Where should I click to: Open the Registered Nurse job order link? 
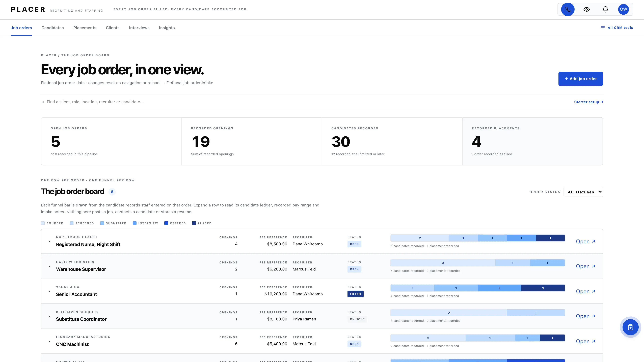tap(585, 241)
